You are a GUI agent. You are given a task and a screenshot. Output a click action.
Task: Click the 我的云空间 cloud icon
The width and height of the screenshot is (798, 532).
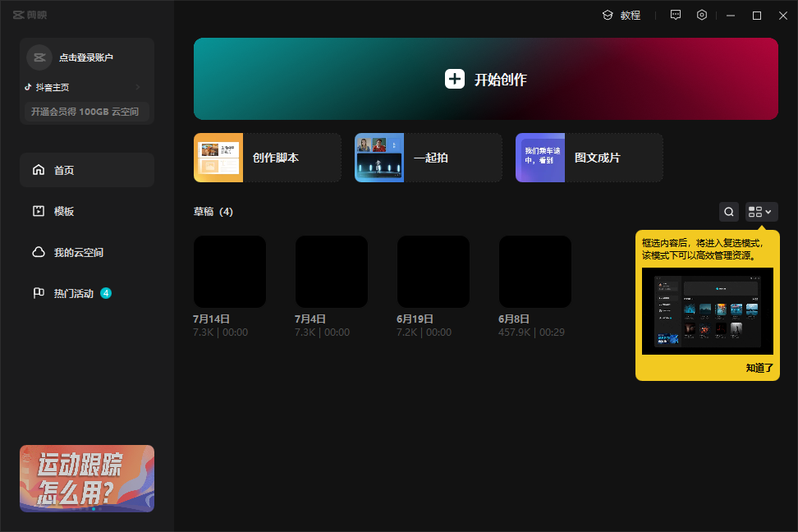[x=39, y=252]
